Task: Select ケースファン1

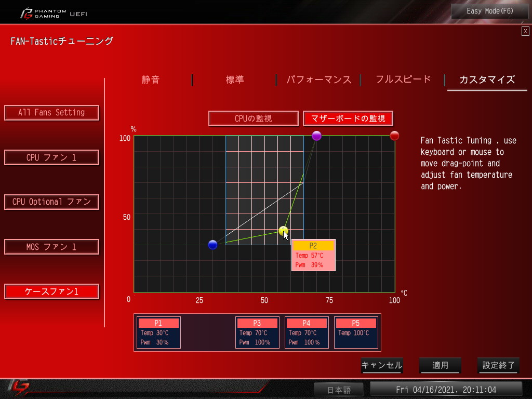Action: click(x=51, y=291)
